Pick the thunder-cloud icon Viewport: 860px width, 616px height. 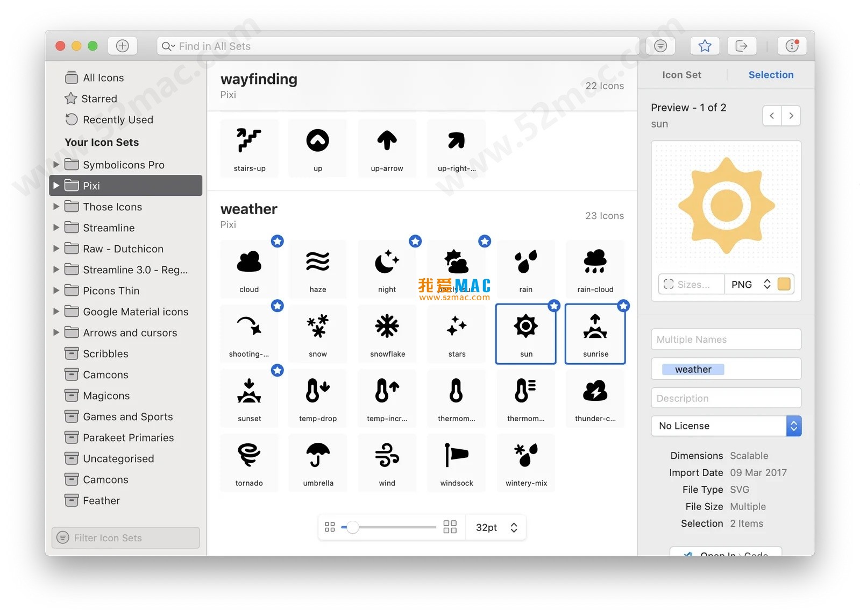point(595,398)
